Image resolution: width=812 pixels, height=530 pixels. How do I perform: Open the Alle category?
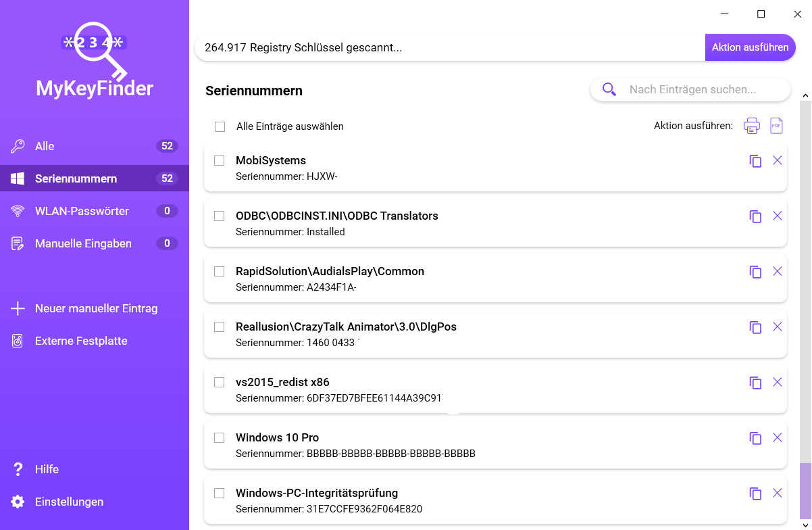pos(95,146)
